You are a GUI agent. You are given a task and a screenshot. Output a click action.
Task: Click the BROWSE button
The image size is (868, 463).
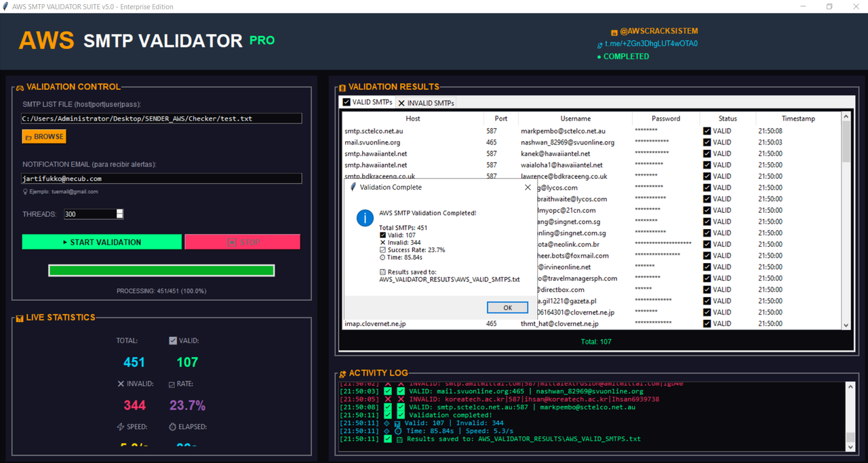44,137
